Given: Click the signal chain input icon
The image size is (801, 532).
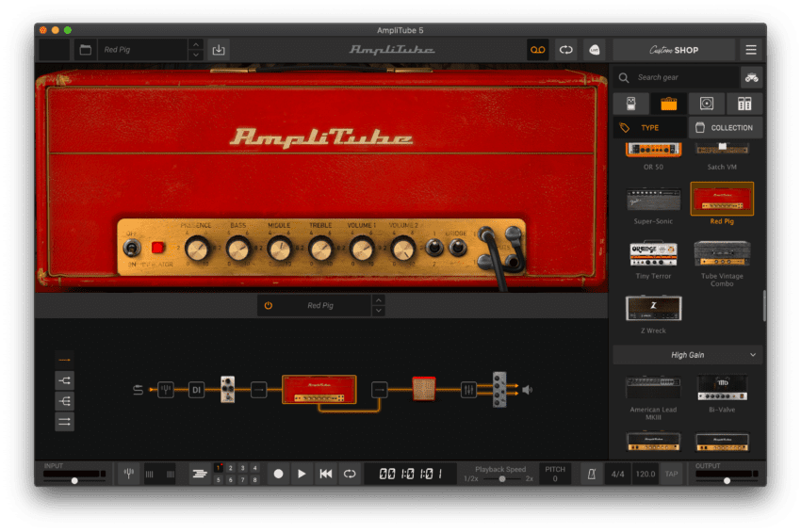Looking at the screenshot, I should [138, 390].
